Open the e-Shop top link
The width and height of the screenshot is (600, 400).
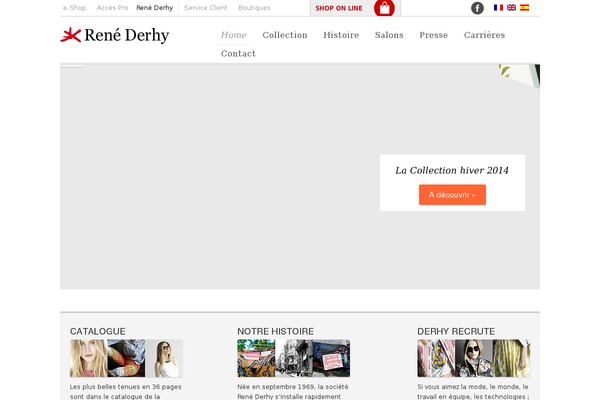pyautogui.click(x=74, y=8)
